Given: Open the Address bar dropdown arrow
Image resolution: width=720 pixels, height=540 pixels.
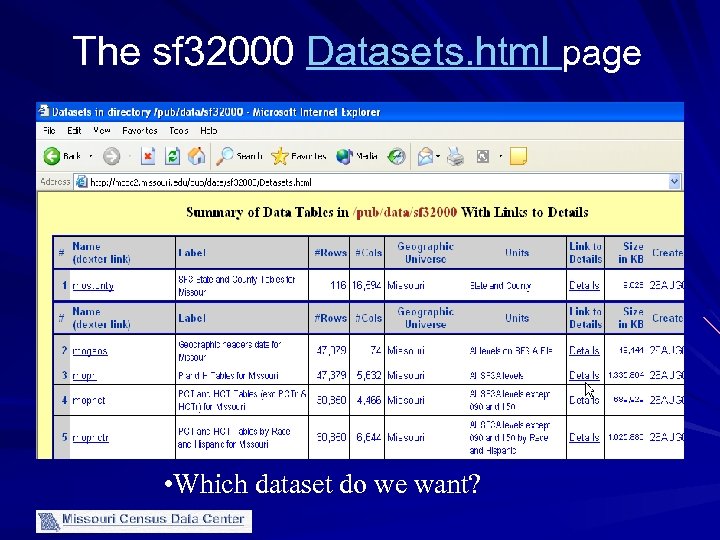Looking at the screenshot, I should 674,182.
